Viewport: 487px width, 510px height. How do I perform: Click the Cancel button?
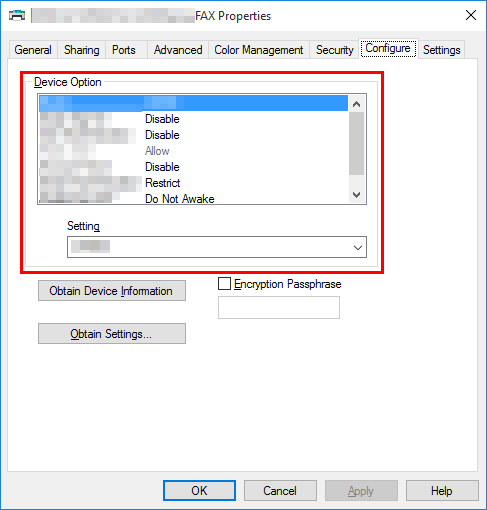tap(280, 490)
